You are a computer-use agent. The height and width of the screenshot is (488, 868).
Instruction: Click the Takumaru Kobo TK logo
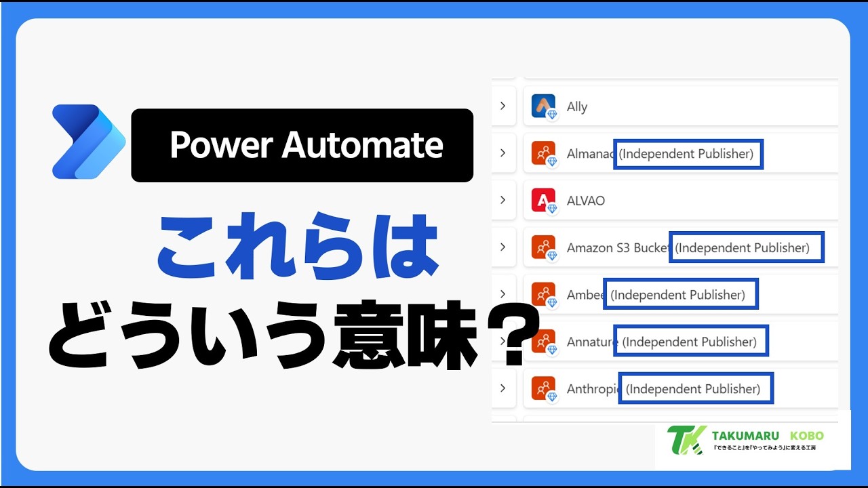686,440
